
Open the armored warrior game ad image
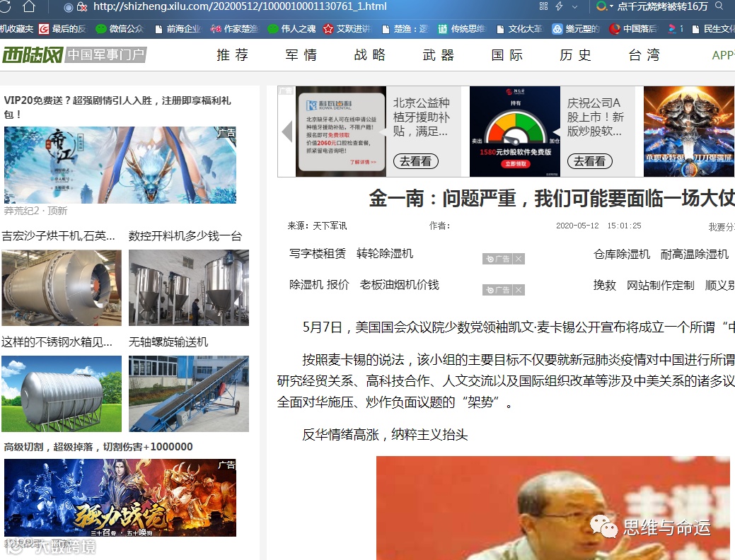[688, 132]
